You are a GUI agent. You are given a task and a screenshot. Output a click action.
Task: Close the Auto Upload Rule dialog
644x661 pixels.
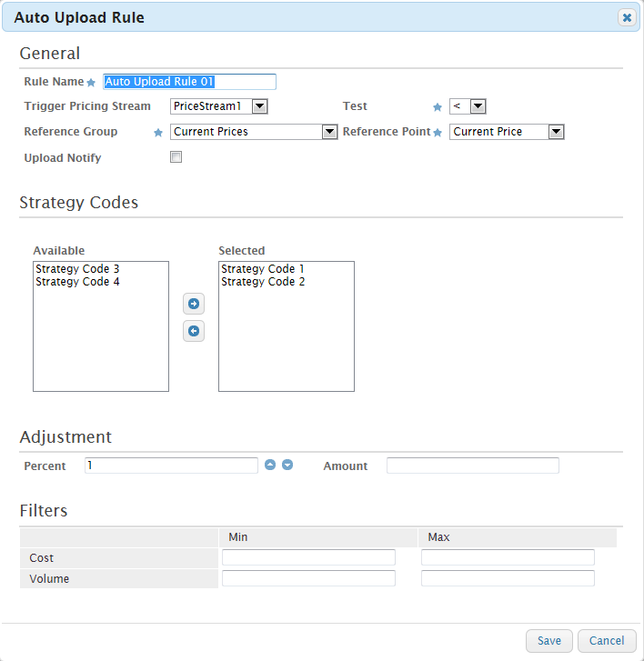[627, 17]
